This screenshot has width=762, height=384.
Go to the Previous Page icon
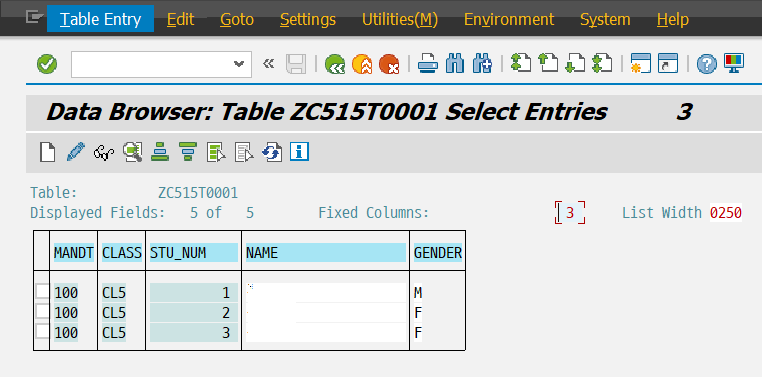tap(548, 64)
